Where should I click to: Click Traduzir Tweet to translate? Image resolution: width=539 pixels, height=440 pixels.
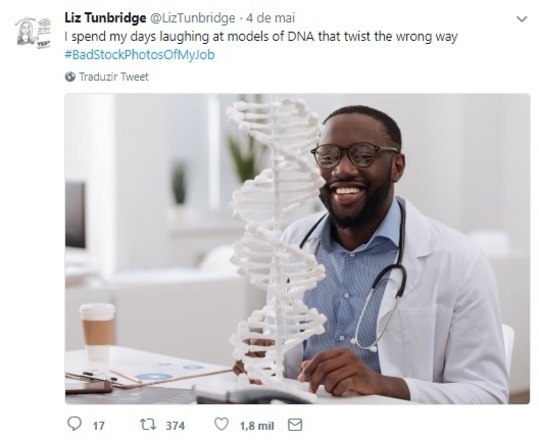tap(114, 76)
